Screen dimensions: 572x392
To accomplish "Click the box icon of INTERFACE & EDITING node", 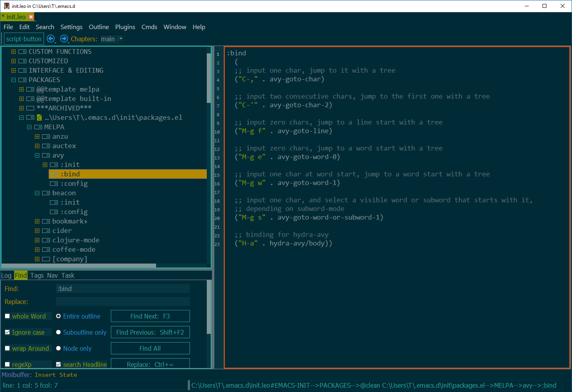I will 22,71.
